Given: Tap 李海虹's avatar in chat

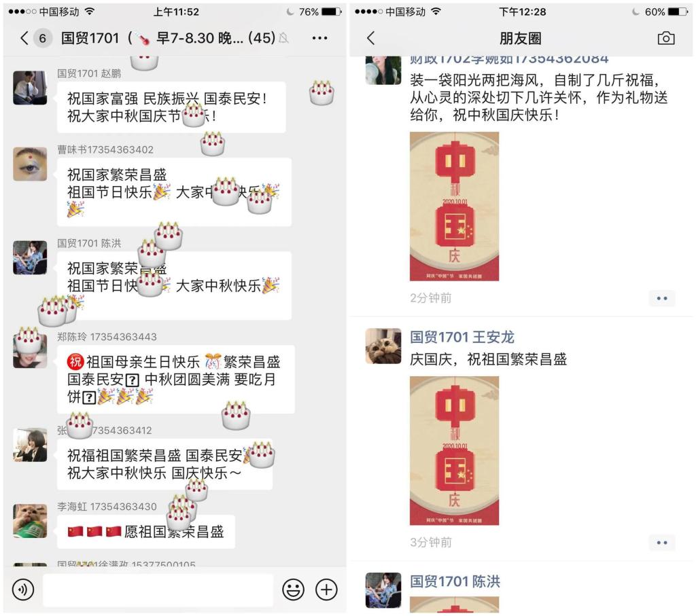Looking at the screenshot, I should [x=30, y=521].
